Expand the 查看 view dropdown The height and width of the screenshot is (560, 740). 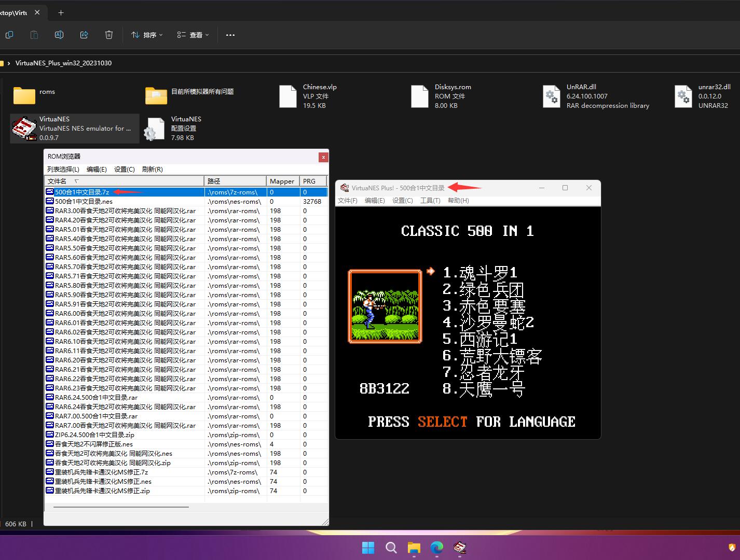(x=193, y=35)
